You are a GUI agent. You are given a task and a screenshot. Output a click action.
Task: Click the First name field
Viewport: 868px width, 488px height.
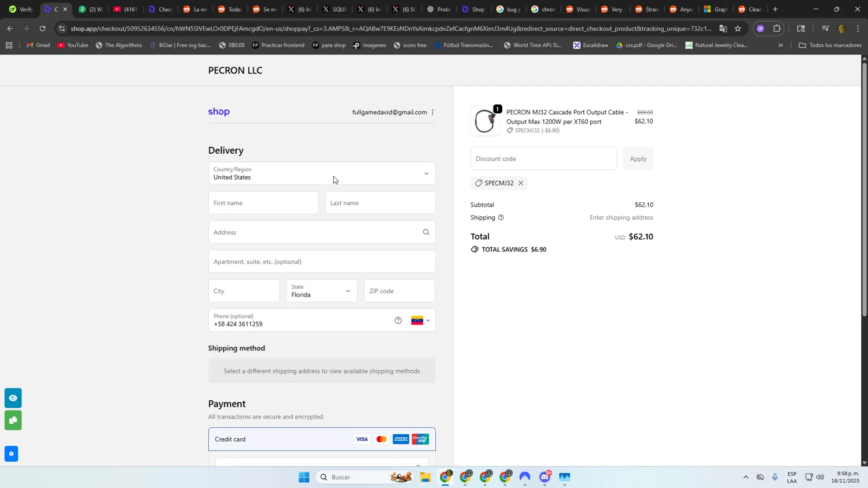click(263, 203)
